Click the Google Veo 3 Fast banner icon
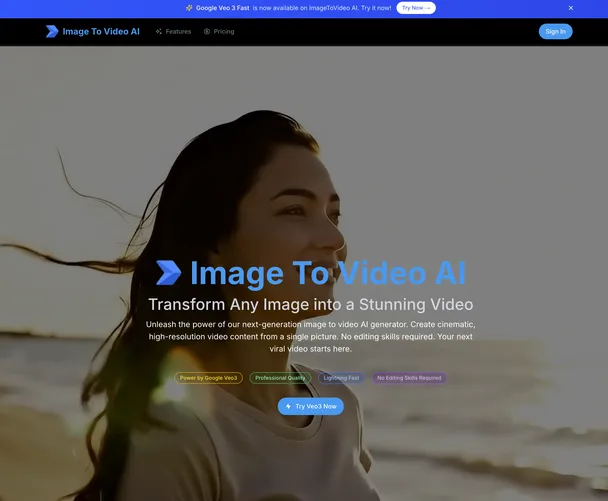This screenshot has width=608, height=501. coord(189,8)
